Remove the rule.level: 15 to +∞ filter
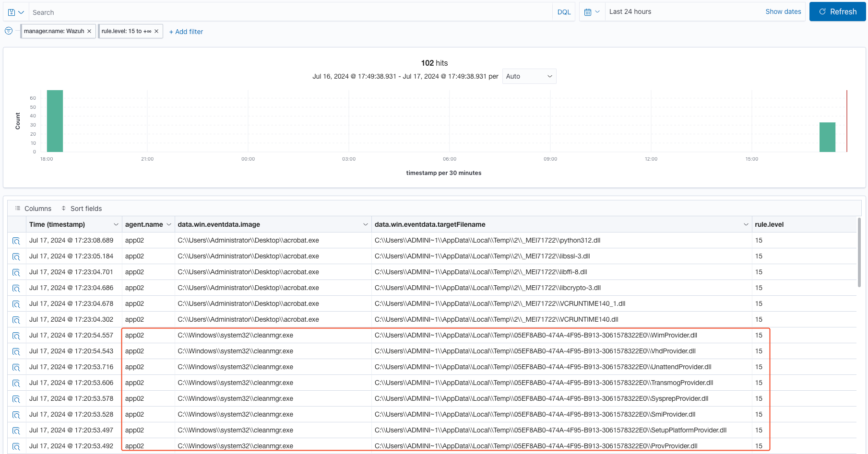Viewport: 868px width, 454px height. coord(156,31)
